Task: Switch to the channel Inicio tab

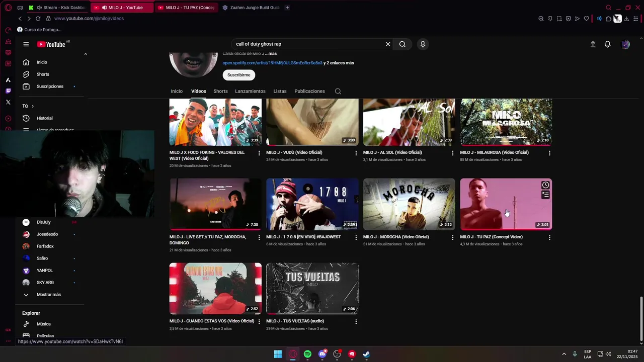Action: (x=177, y=92)
